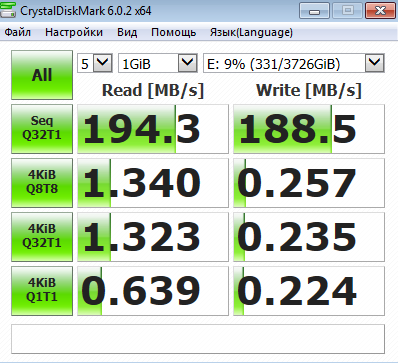Open the Язык(Language) menu
398x363 pixels.
pyautogui.click(x=251, y=32)
